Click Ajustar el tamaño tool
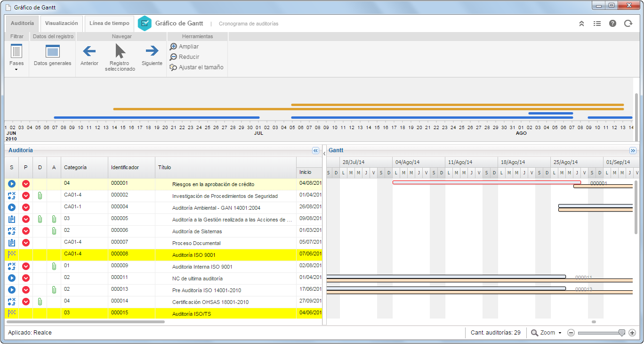Screen dimensions: 644x344 tap(196, 67)
